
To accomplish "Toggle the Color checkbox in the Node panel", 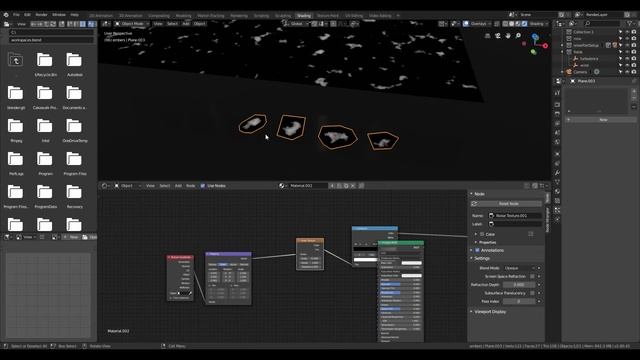I will (x=482, y=234).
